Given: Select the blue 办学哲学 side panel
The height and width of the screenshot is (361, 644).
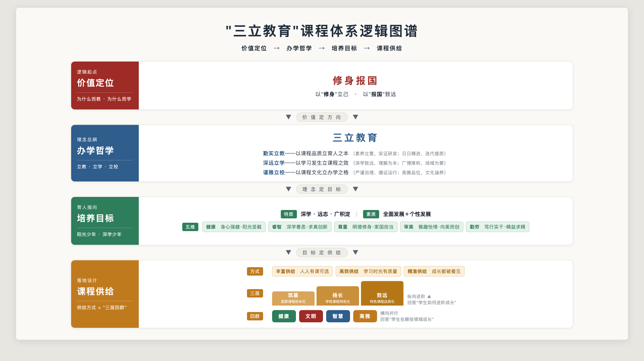Looking at the screenshot, I should tap(105, 153).
